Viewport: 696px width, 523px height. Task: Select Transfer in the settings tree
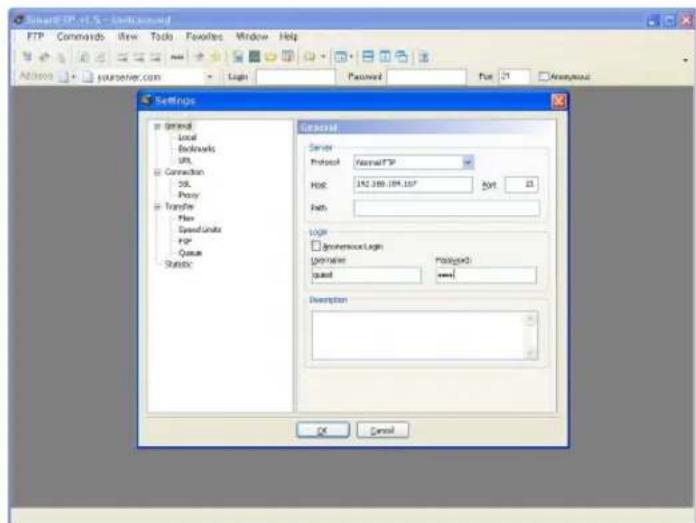pos(179,206)
